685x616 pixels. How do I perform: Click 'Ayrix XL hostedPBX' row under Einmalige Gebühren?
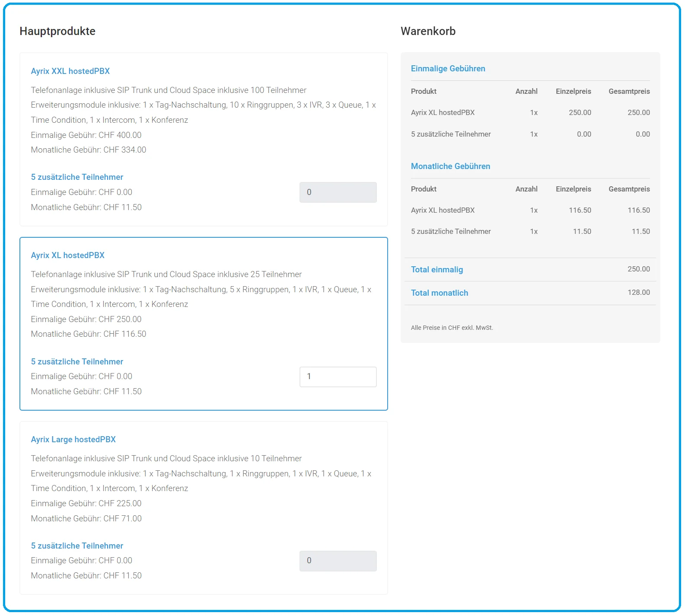(530, 112)
